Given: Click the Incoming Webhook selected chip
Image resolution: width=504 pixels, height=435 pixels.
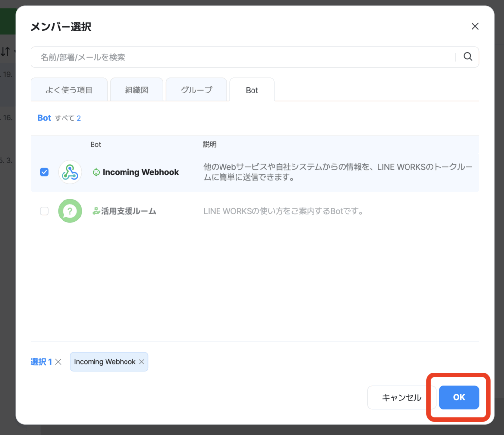Looking at the screenshot, I should coord(109,362).
